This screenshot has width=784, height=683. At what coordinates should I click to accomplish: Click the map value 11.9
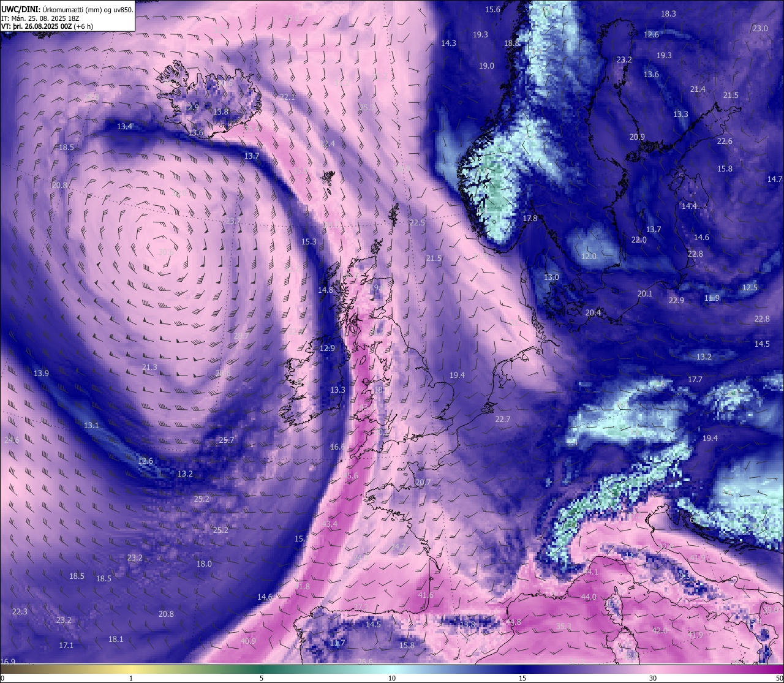pos(712,298)
